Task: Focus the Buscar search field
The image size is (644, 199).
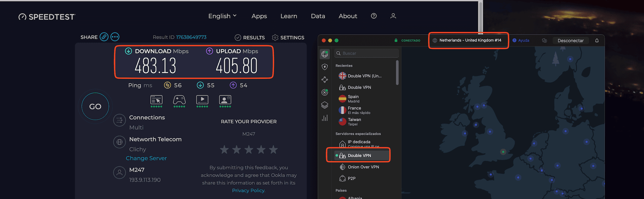Action: coord(367,53)
